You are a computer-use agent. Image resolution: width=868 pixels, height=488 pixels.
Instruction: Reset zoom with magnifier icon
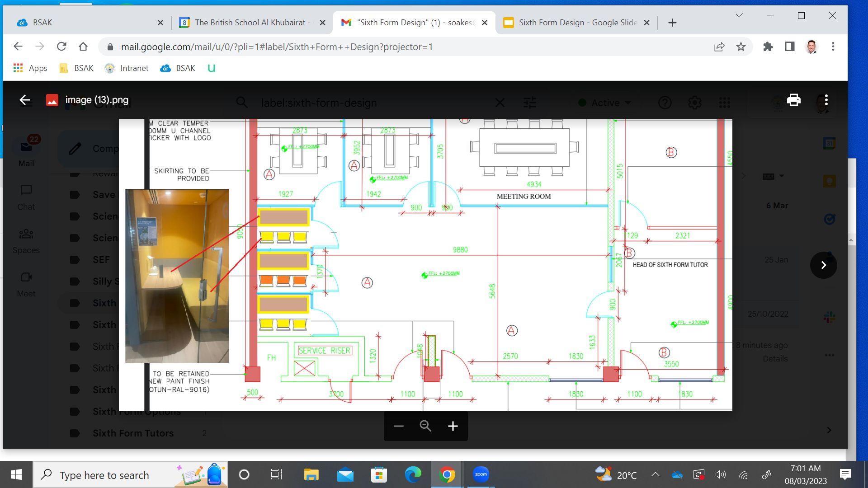pos(425,426)
